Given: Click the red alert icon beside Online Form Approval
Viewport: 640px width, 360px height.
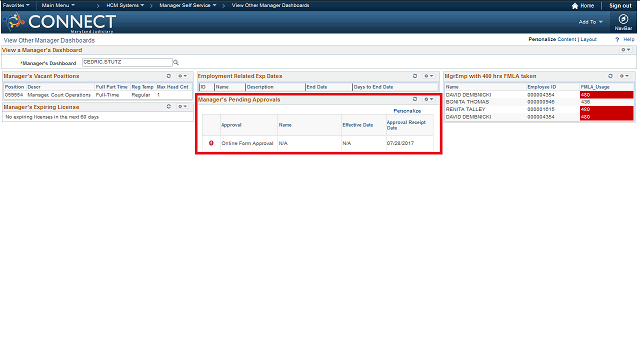Looking at the screenshot, I should 211,143.
